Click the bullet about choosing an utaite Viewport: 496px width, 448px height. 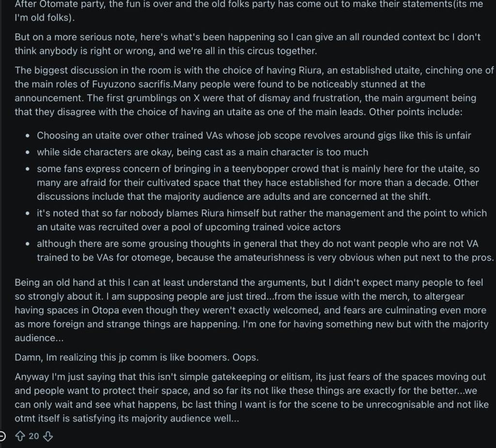254,136
